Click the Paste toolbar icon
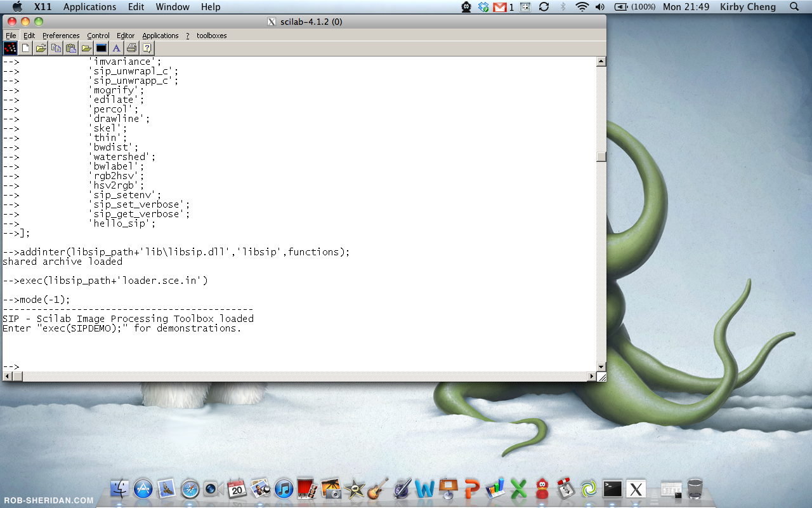The width and height of the screenshot is (812, 508). pyautogui.click(x=71, y=48)
